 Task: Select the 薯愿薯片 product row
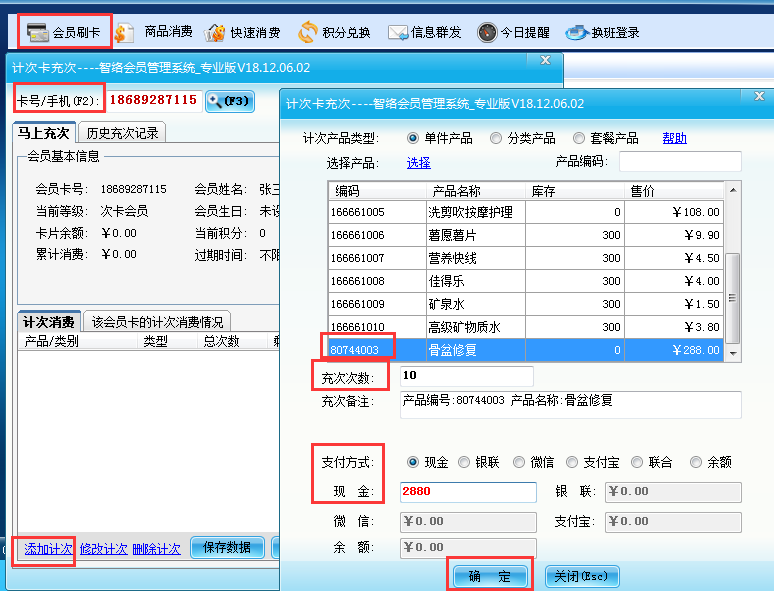526,235
